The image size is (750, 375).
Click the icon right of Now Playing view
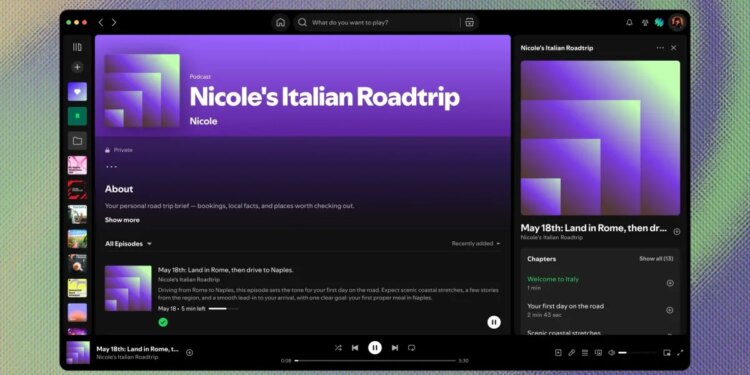pos(571,353)
